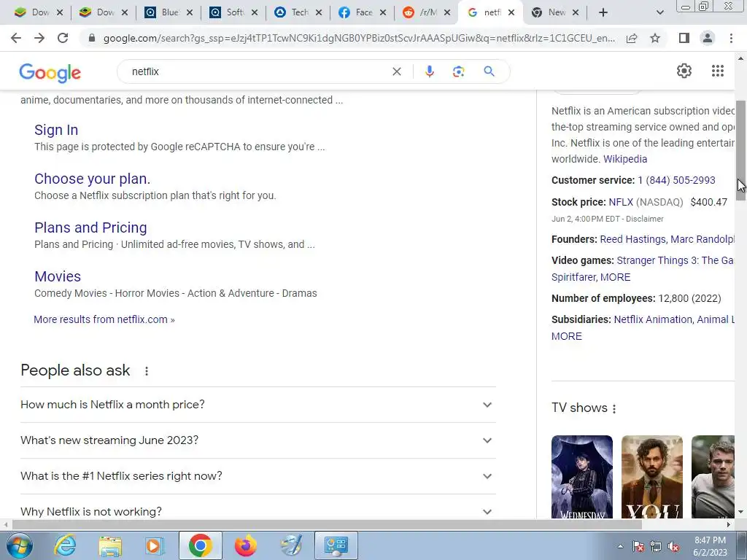Switch to the Reddit /r/M tab
This screenshot has width=747, height=560.
pyautogui.click(x=427, y=12)
